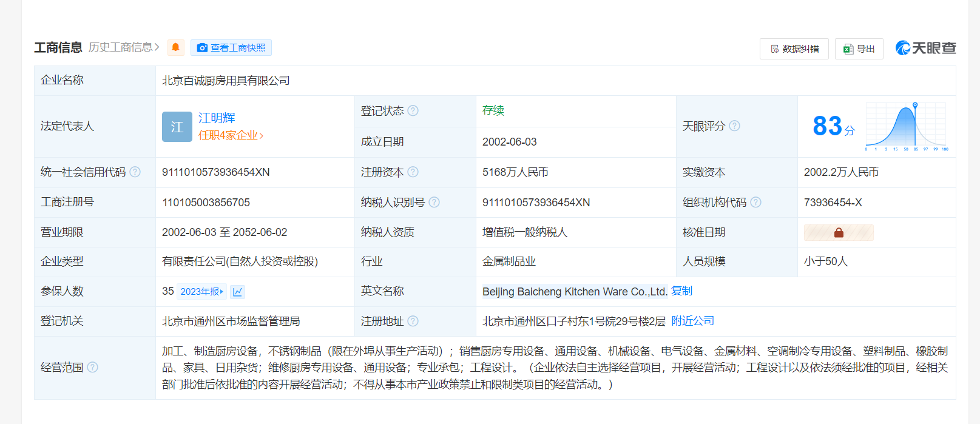This screenshot has height=424, width=980.
Task: Select business term 2002-06-03 至 2052-06-02
Action: (x=225, y=232)
